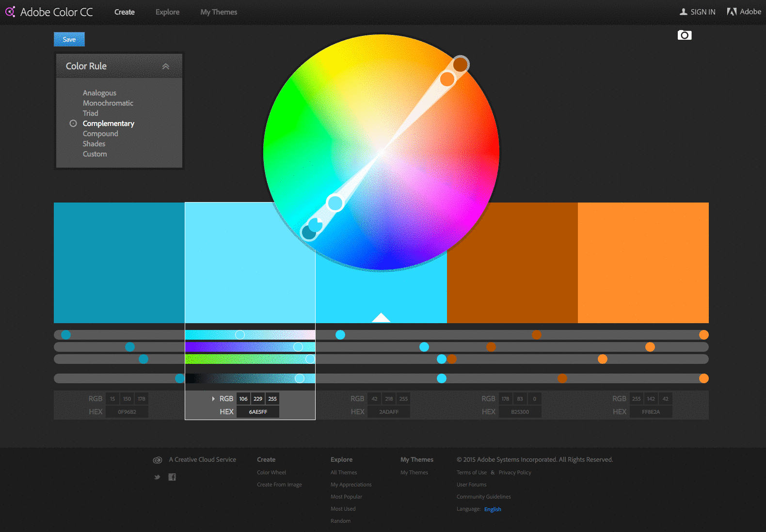Select the Custom color rule
This screenshot has height=532, width=766.
[95, 154]
